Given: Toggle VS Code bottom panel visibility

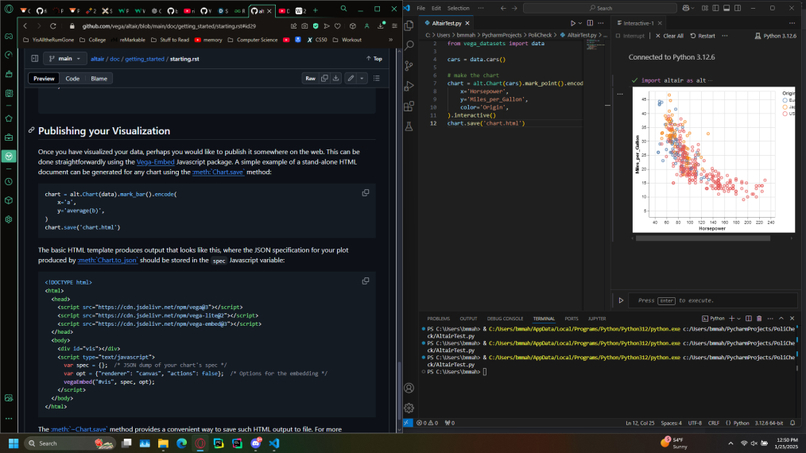Looking at the screenshot, I should click(x=726, y=8).
